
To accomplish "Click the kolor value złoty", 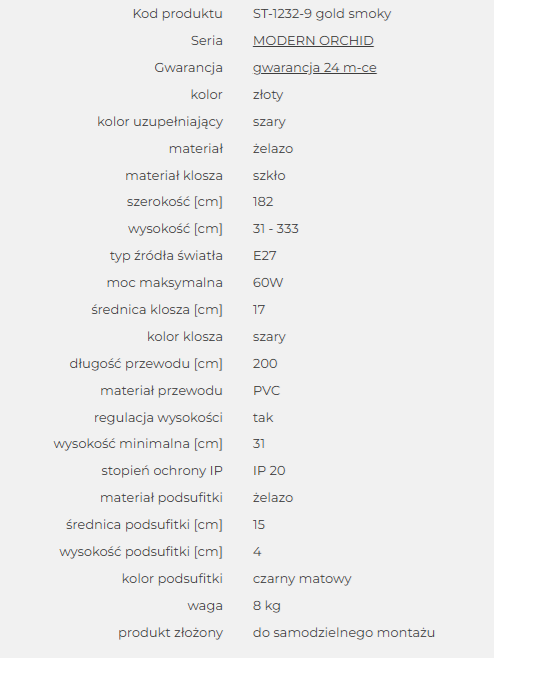I will pos(268,95).
